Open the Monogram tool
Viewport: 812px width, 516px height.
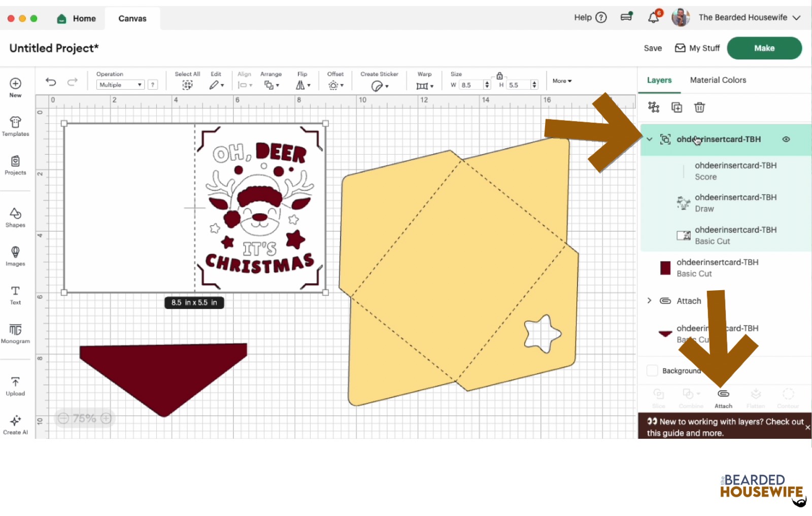(x=15, y=333)
